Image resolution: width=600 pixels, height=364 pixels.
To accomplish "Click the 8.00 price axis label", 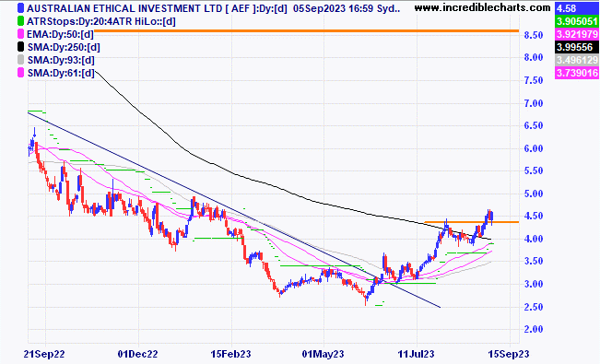I will click(533, 57).
